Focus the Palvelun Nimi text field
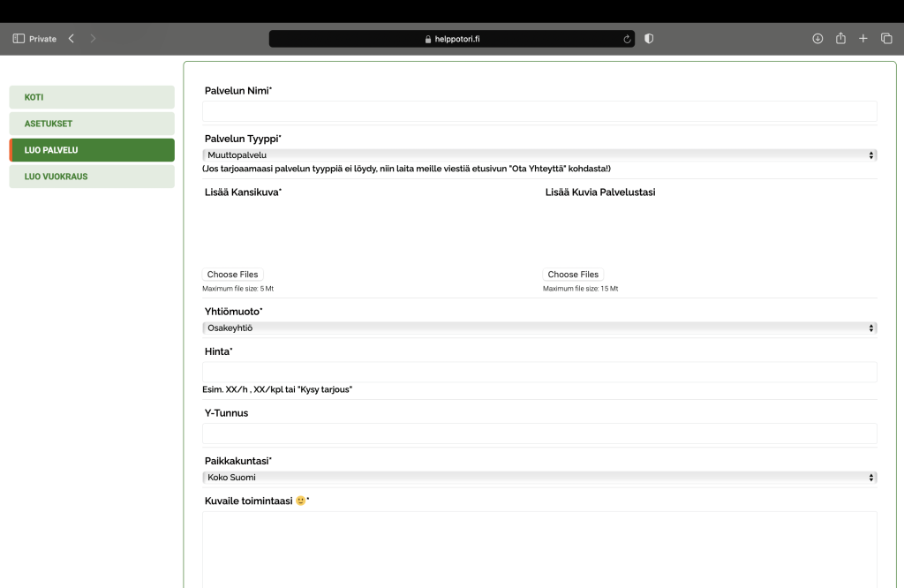The width and height of the screenshot is (904, 588). [x=539, y=111]
